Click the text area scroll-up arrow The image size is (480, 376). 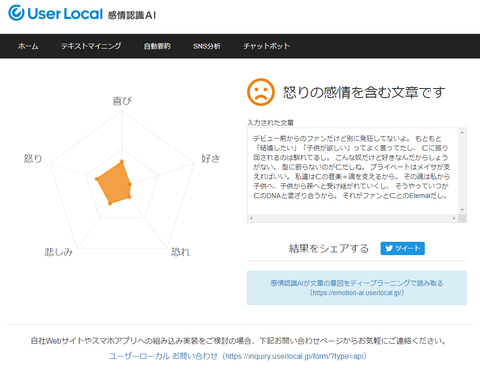click(x=462, y=132)
